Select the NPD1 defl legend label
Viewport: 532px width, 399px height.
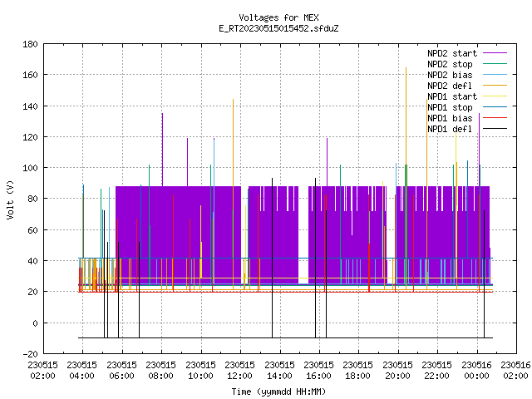coord(450,129)
